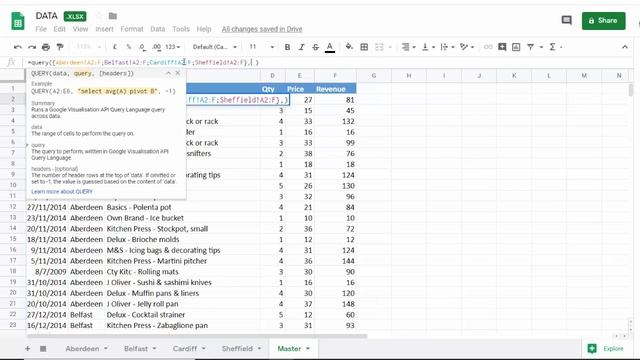
Task: Open the Master tab dropdown arrow
Action: click(x=308, y=349)
